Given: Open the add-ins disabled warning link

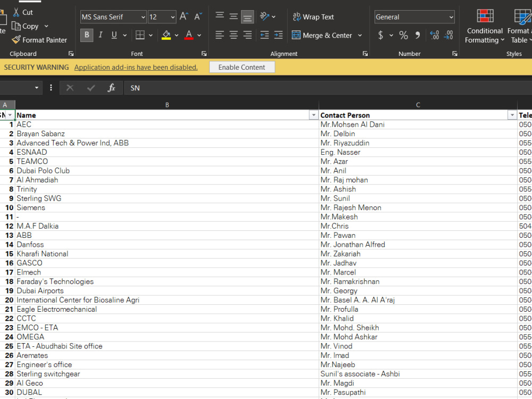Looking at the screenshot, I should (136, 67).
